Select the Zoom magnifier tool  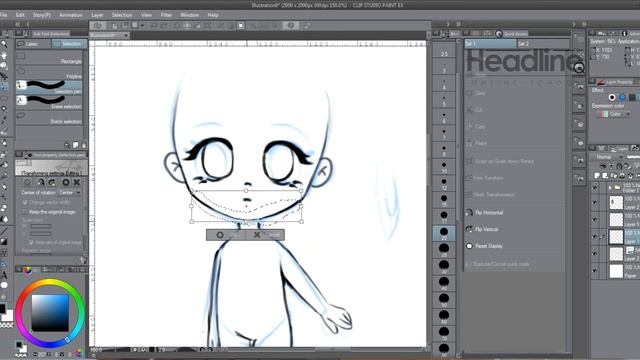click(x=4, y=44)
